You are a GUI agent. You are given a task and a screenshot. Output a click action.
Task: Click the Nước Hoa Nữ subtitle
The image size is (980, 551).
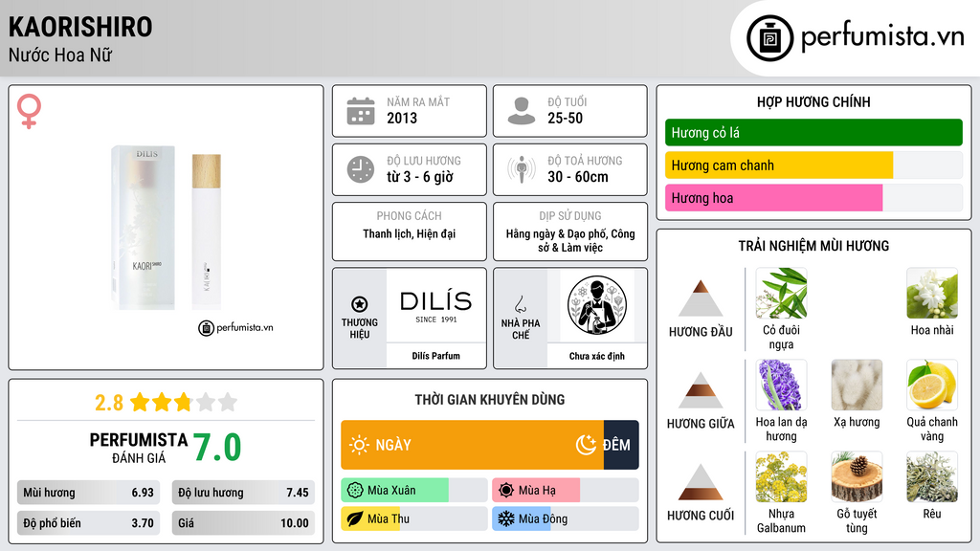pos(60,55)
